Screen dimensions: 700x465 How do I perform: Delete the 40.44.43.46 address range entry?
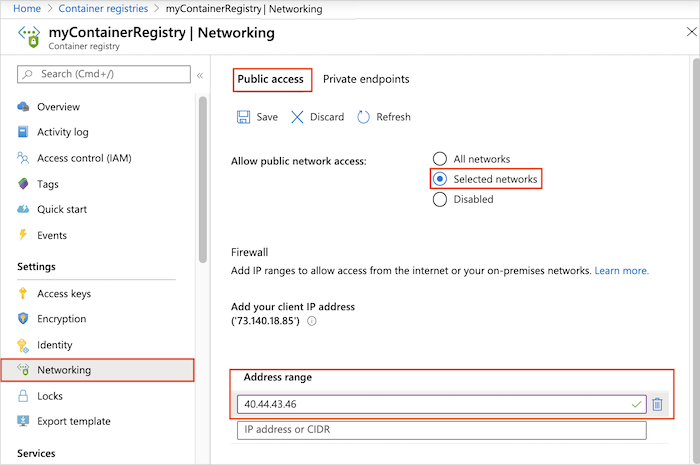657,404
